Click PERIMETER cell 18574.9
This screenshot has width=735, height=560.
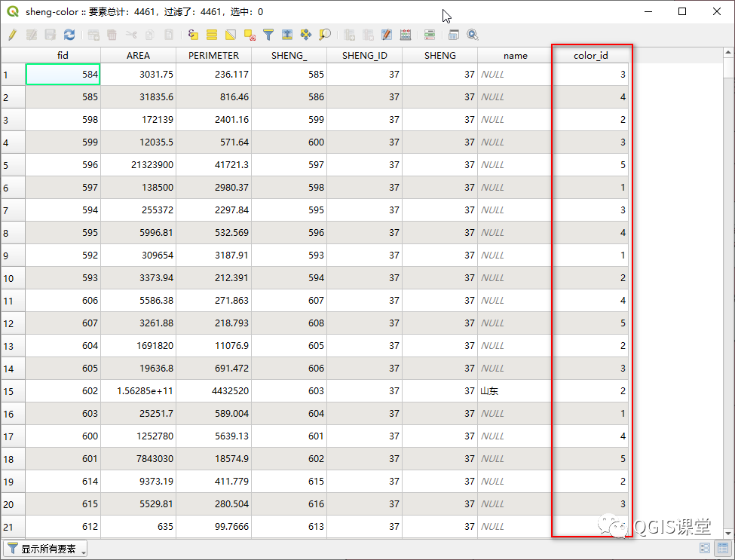pyautogui.click(x=214, y=459)
